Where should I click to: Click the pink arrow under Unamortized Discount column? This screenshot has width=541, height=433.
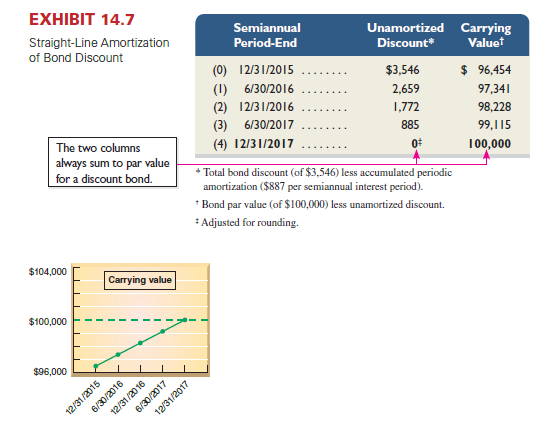coord(416,157)
